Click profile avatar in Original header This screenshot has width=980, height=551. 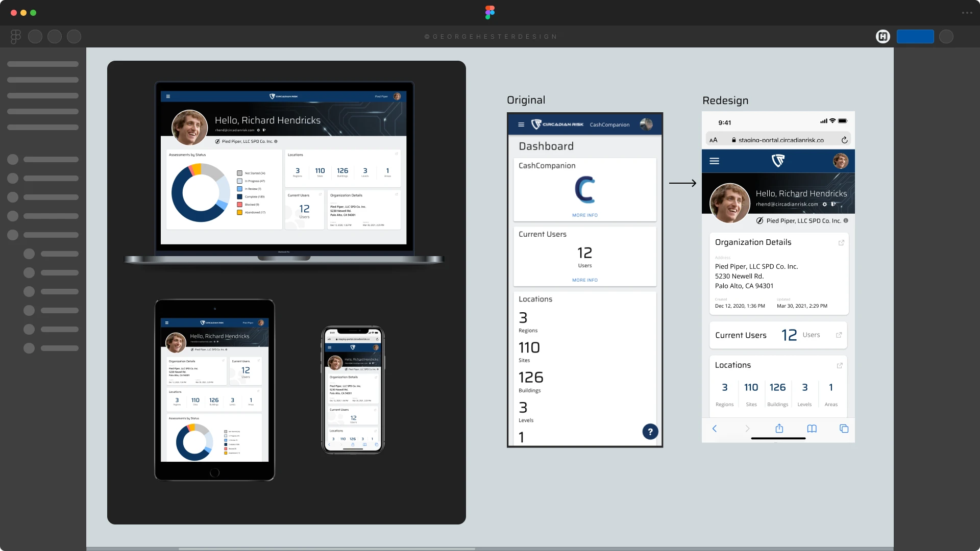pos(646,124)
